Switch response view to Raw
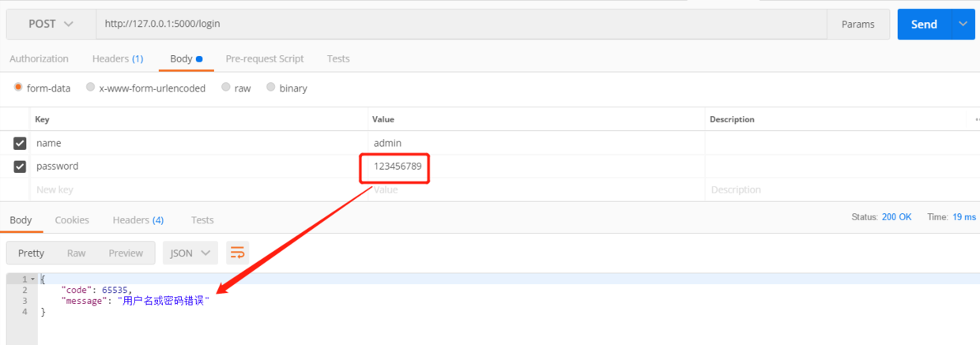The width and height of the screenshot is (980, 345). 77,253
